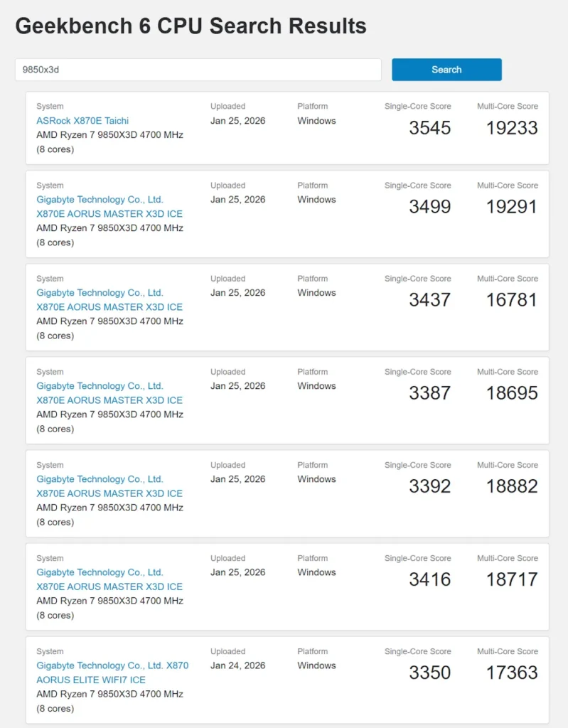This screenshot has height=728, width=568.
Task: Click the result scoring 3392 single-core
Action: tap(429, 486)
